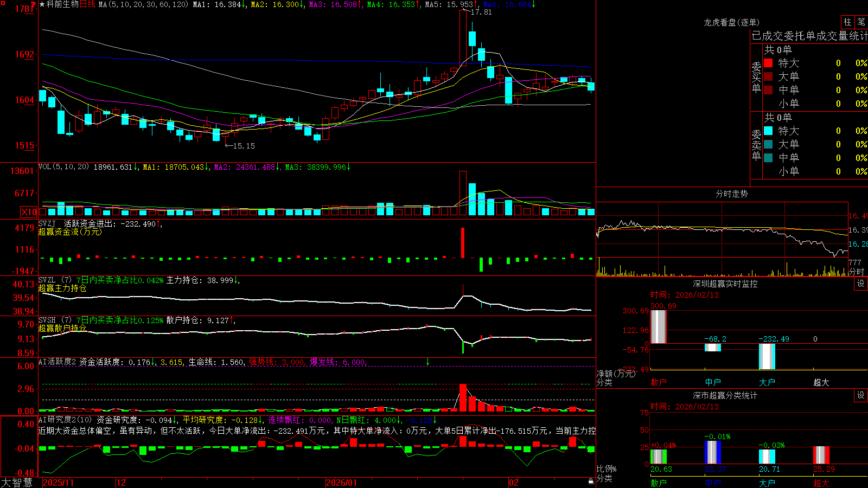This screenshot has height=488, width=868.
Task: Switch to 柱 bar view
Action: (x=847, y=22)
